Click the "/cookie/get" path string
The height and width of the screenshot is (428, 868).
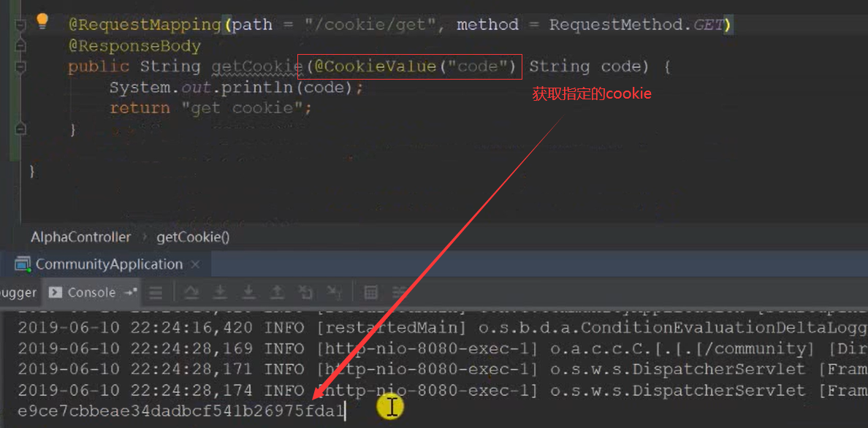pos(370,25)
